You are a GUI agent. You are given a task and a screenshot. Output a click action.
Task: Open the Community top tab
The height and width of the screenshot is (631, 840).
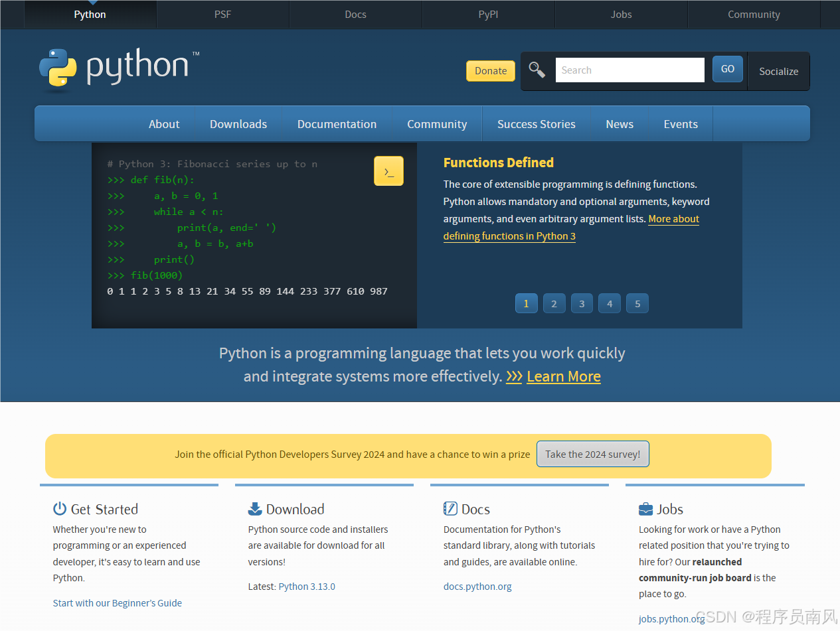coord(754,15)
